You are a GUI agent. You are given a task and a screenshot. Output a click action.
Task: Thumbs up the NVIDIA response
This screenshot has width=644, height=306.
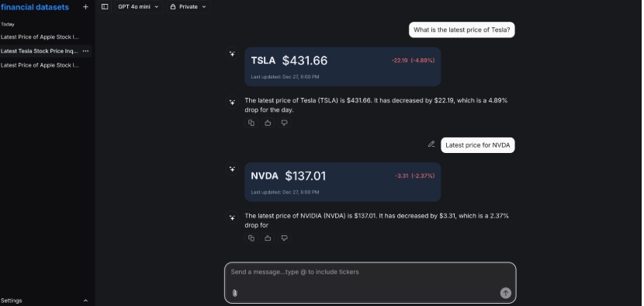[x=268, y=238]
